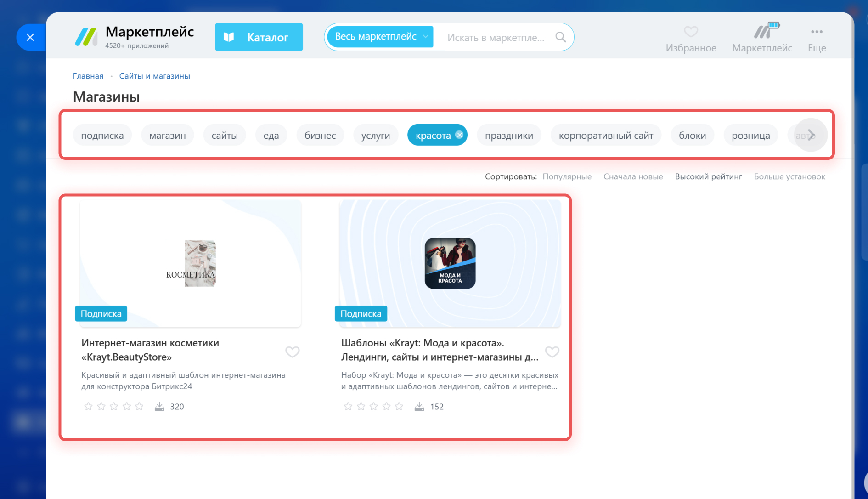
Task: Click the Набор «Krayt: Мода и красота» description
Action: pyautogui.click(x=450, y=381)
